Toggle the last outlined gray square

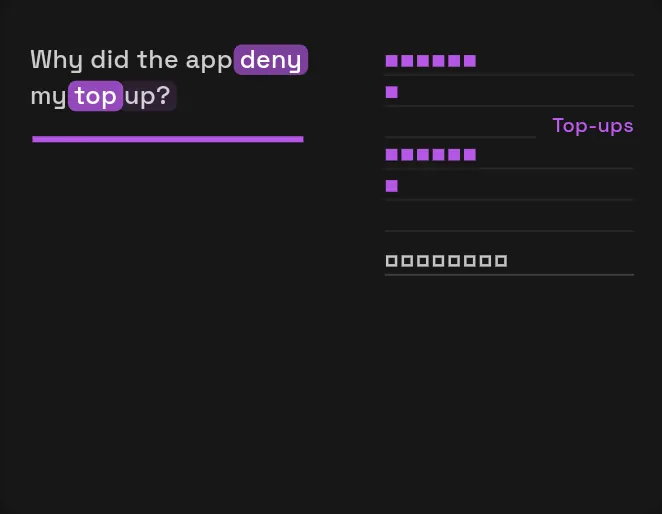(501, 261)
